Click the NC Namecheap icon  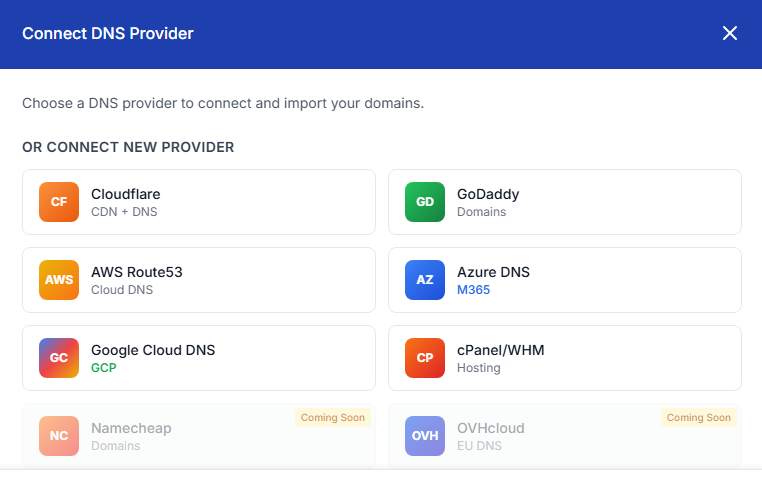(59, 436)
